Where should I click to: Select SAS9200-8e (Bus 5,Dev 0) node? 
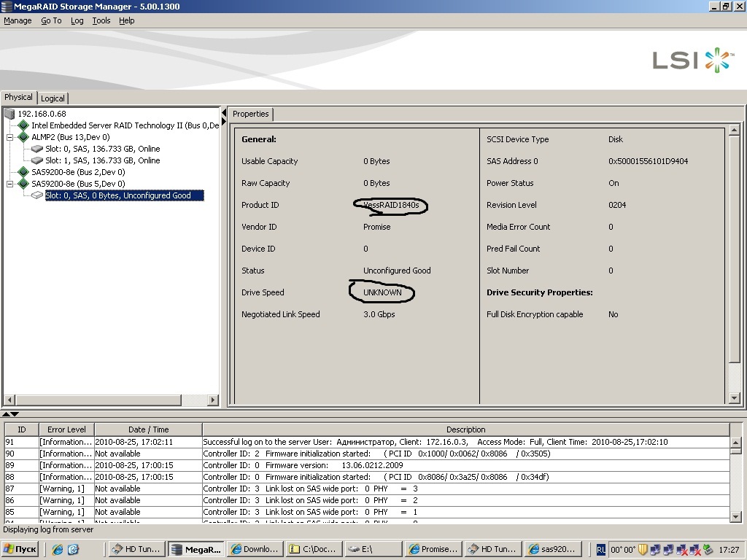pyautogui.click(x=78, y=184)
